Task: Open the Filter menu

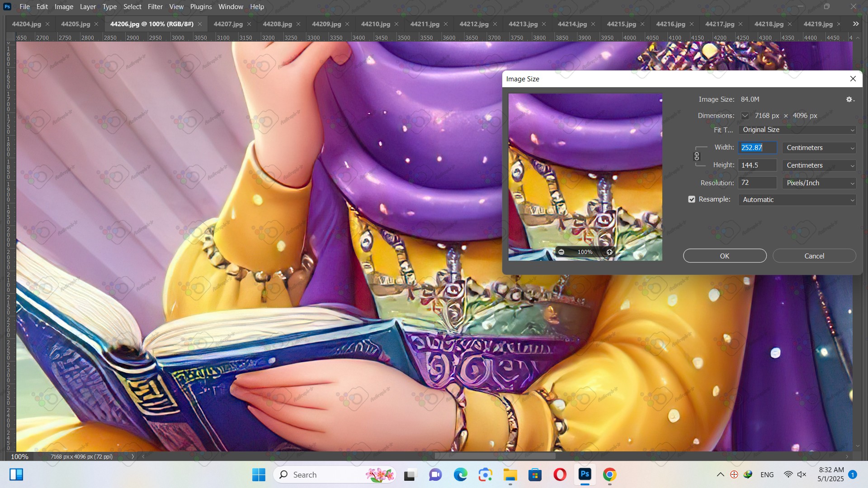Action: [155, 7]
